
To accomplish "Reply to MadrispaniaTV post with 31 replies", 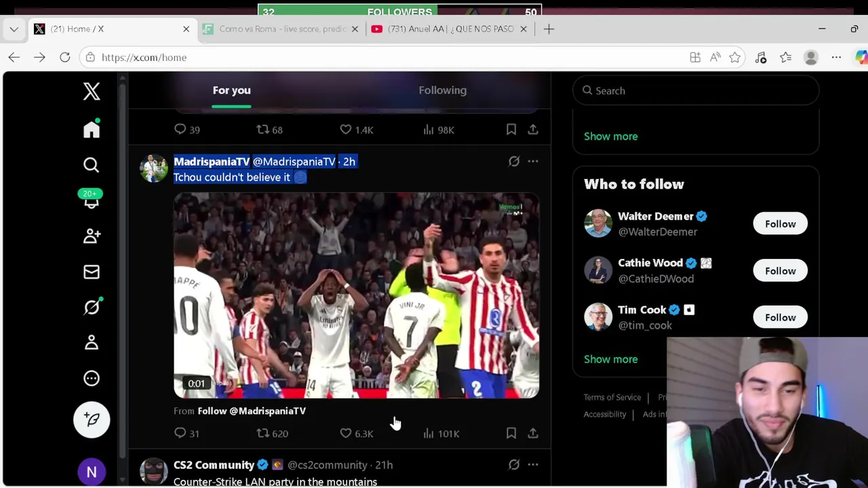I will (x=186, y=433).
